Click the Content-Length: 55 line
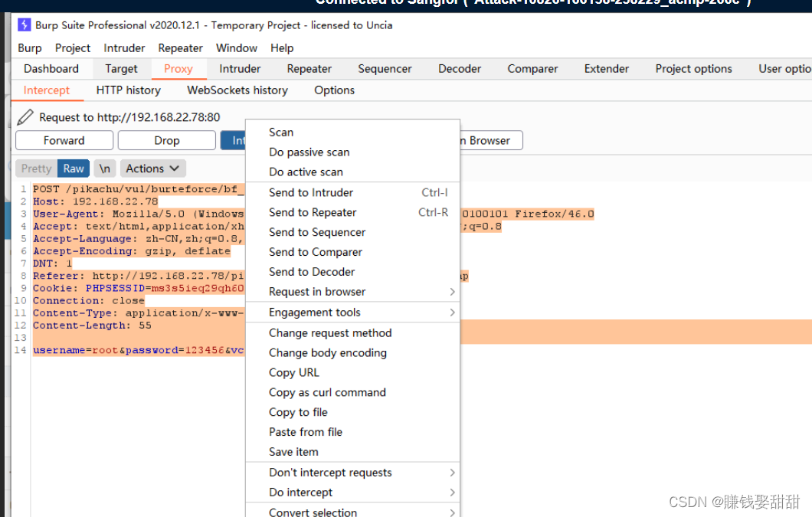 point(92,326)
